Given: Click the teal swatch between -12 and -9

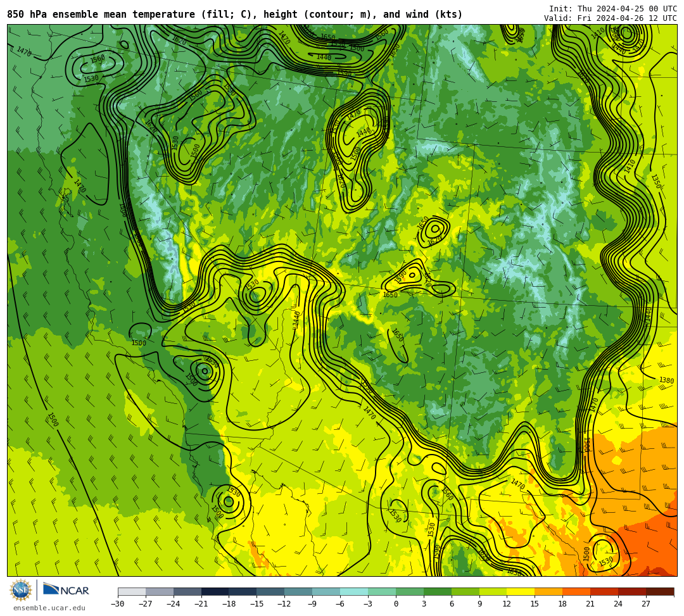Looking at the screenshot, I should pos(299,591).
